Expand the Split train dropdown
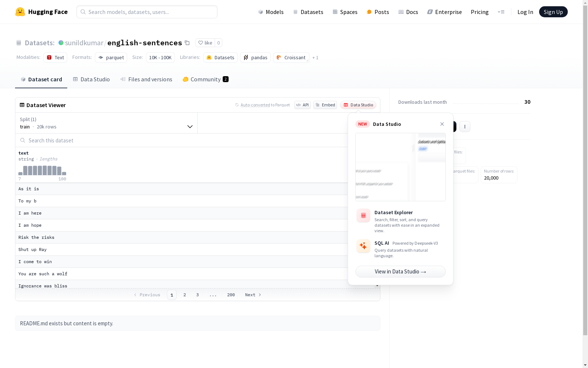The height and width of the screenshot is (368, 588). 106,123
